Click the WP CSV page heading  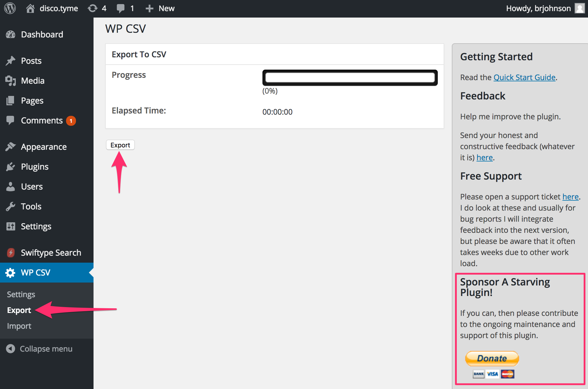[x=125, y=29]
